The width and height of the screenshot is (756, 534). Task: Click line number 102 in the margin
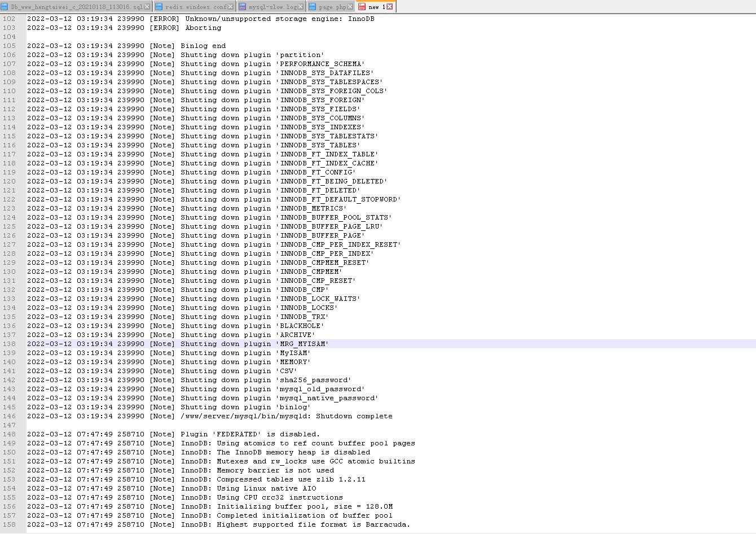tap(9, 19)
